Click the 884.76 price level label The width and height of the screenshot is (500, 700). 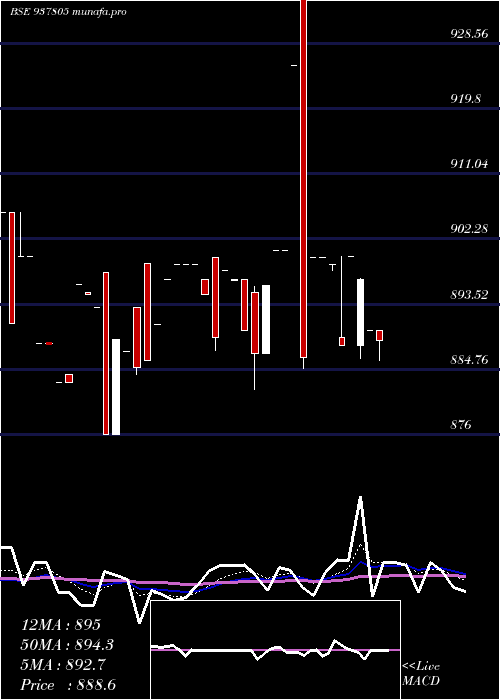pos(469,359)
